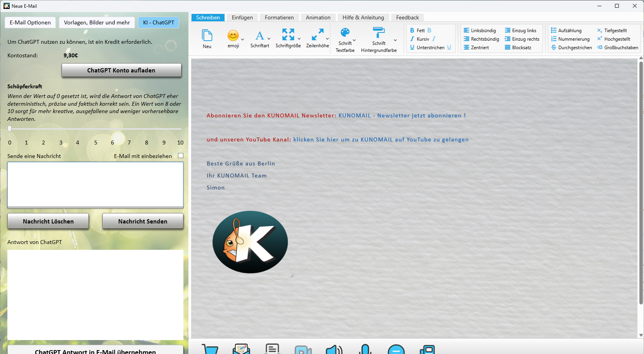Click the KUNOMAIL logo image in email
The height and width of the screenshot is (354, 644).
tap(250, 242)
